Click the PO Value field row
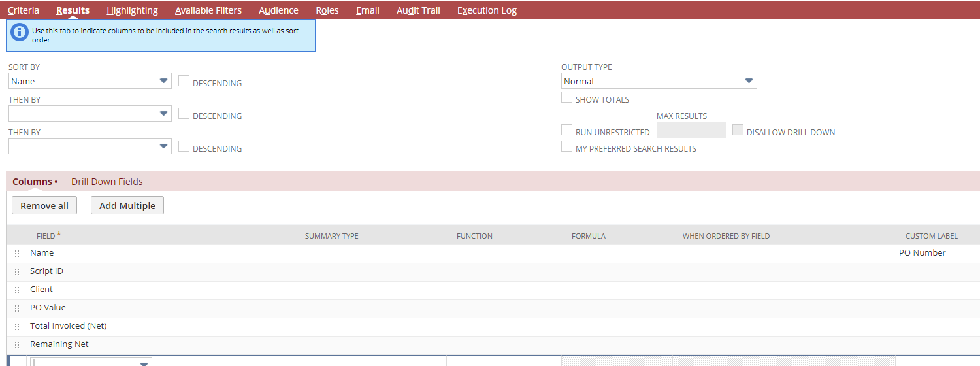 pyautogui.click(x=493, y=308)
